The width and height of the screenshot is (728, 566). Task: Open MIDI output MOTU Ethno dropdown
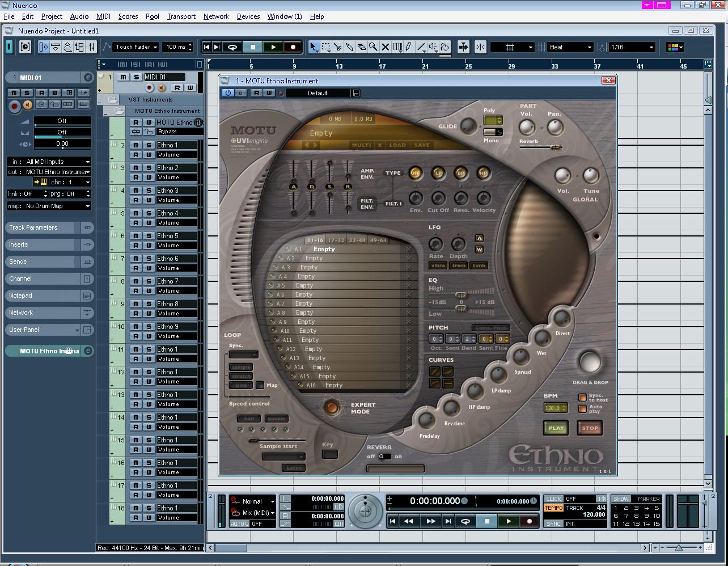tap(57, 172)
